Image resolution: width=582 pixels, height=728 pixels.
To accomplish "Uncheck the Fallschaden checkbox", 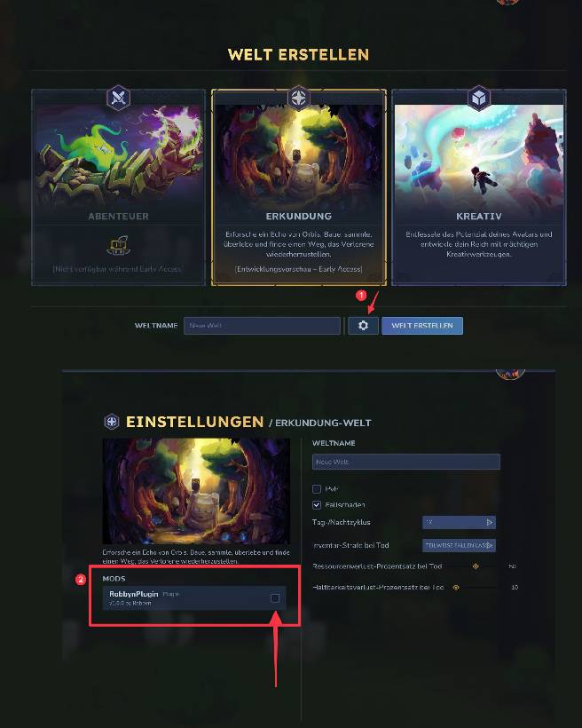I will (x=317, y=504).
